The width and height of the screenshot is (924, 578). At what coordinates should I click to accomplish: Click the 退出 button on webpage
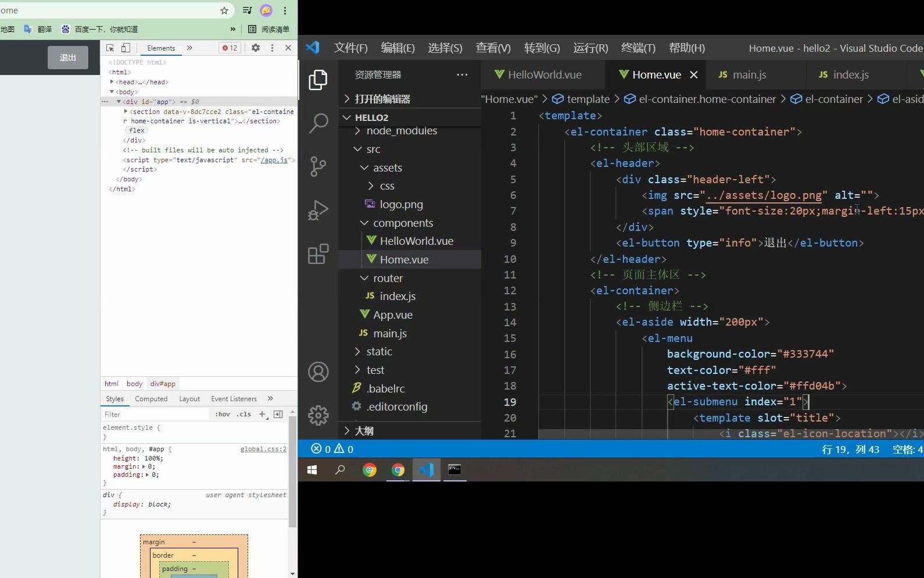(x=67, y=58)
